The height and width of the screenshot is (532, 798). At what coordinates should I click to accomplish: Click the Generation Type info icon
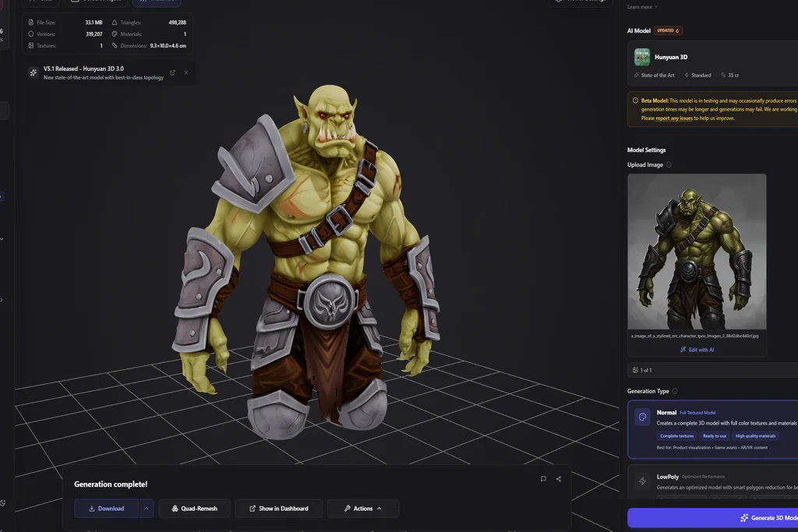point(675,391)
